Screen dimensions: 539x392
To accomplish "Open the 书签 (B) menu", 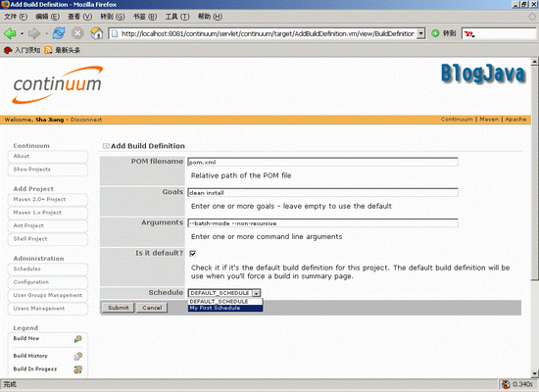I will pyautogui.click(x=145, y=17).
